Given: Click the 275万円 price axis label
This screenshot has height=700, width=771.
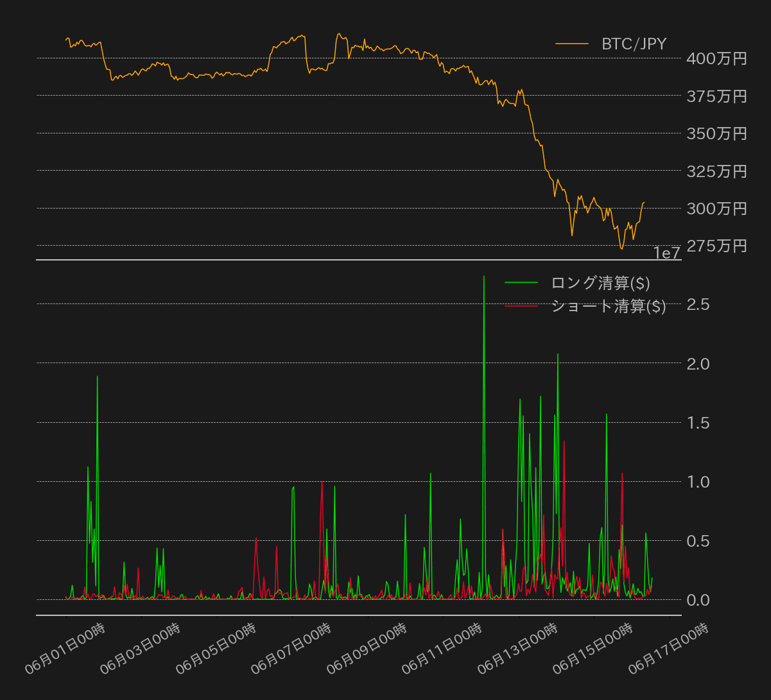Looking at the screenshot, I should click(716, 246).
